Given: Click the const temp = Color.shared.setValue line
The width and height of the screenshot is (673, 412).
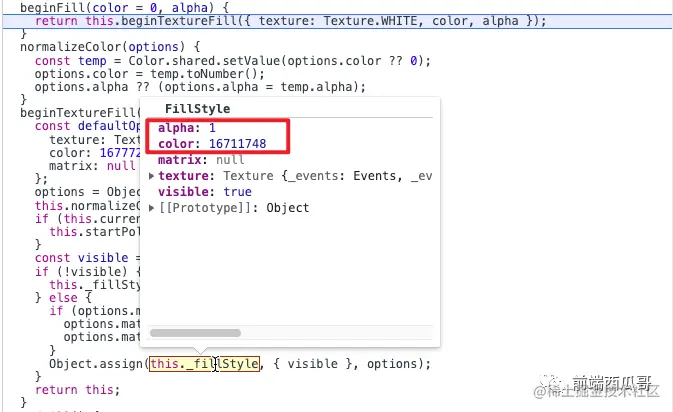Looking at the screenshot, I should click(x=233, y=61).
